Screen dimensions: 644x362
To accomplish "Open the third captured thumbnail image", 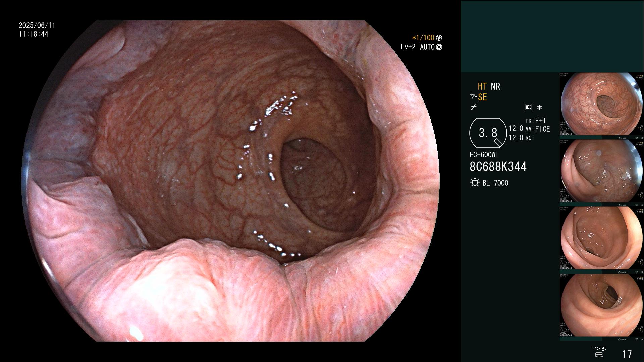I will (602, 238).
